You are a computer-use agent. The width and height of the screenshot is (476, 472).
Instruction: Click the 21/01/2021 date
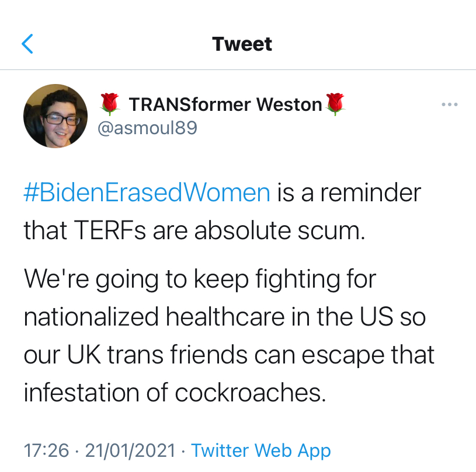[130, 450]
